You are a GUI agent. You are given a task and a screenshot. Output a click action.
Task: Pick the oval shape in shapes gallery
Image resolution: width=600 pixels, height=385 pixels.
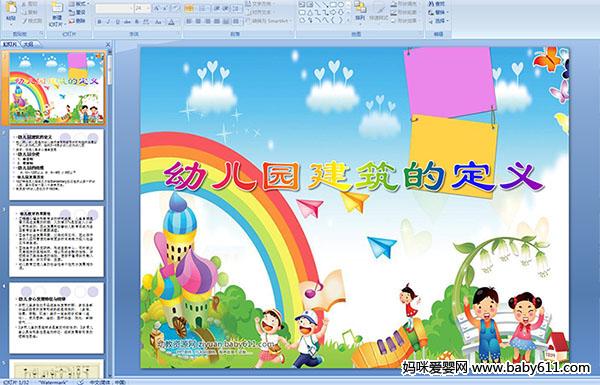click(342, 4)
